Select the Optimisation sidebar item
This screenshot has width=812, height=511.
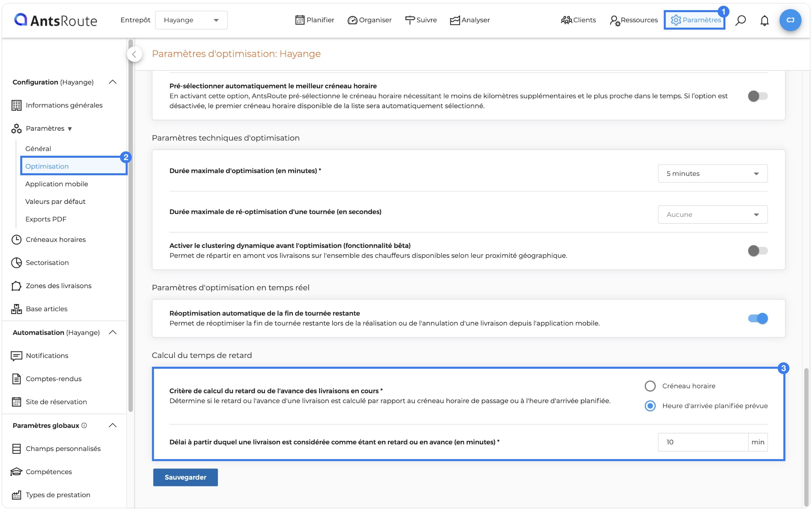tap(73, 166)
